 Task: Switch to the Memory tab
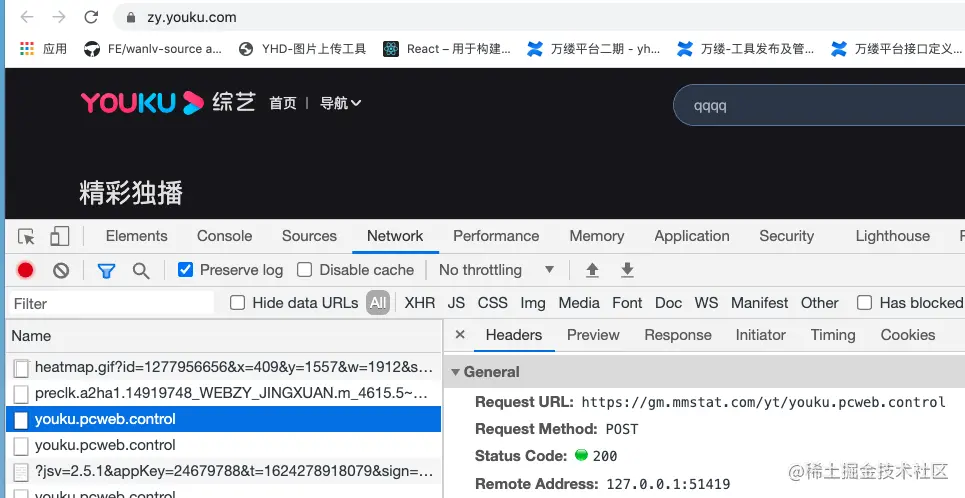coord(596,236)
